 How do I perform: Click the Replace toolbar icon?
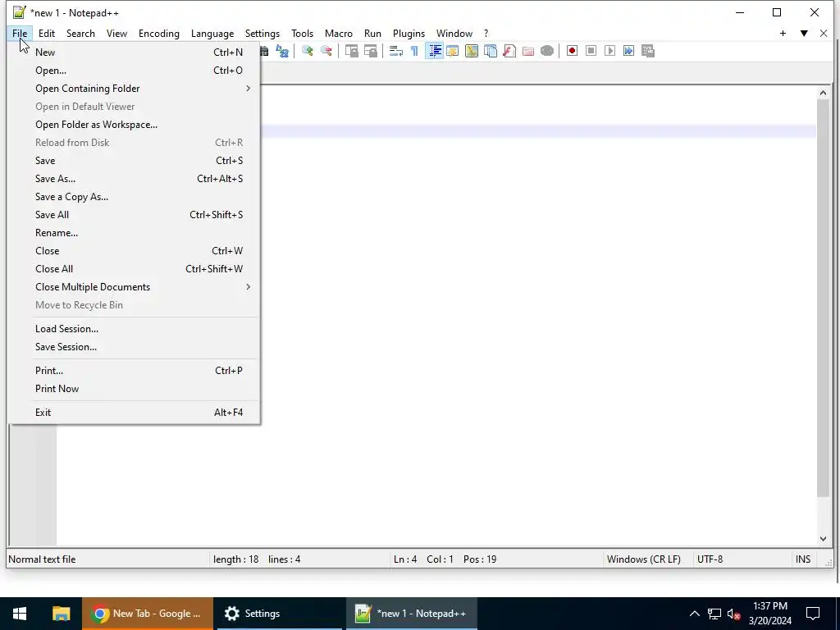pyautogui.click(x=282, y=51)
